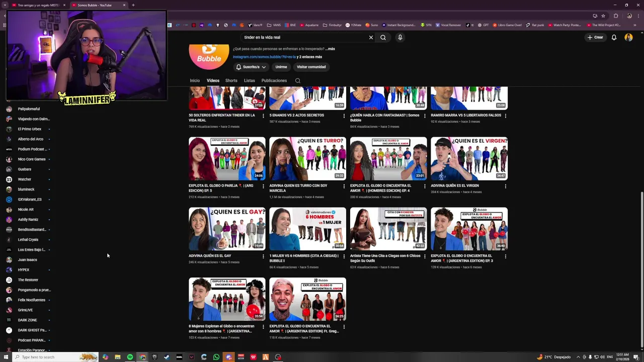
Task: Open the notifications bell
Action: click(x=614, y=37)
